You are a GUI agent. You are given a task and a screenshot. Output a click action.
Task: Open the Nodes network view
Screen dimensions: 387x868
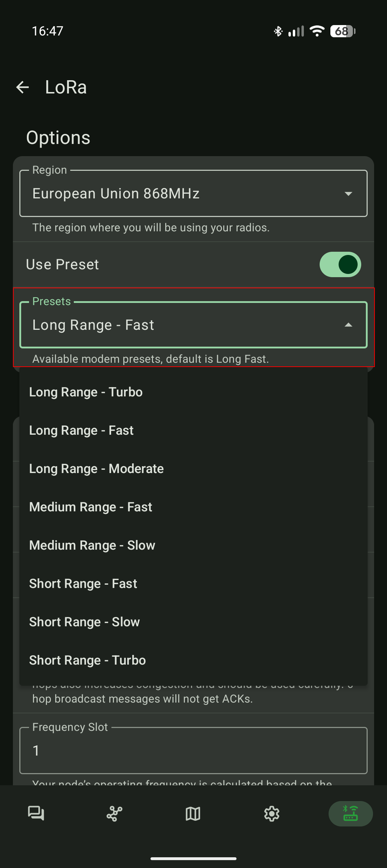114,814
